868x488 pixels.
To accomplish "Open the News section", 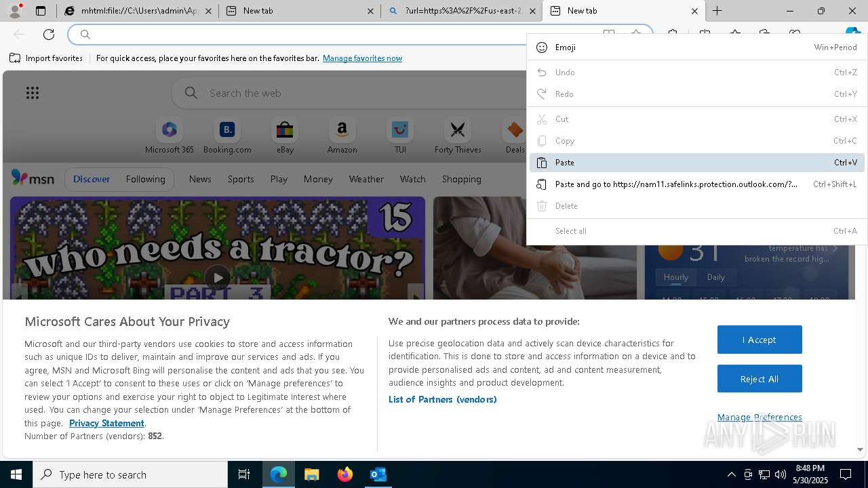I will click(x=200, y=179).
